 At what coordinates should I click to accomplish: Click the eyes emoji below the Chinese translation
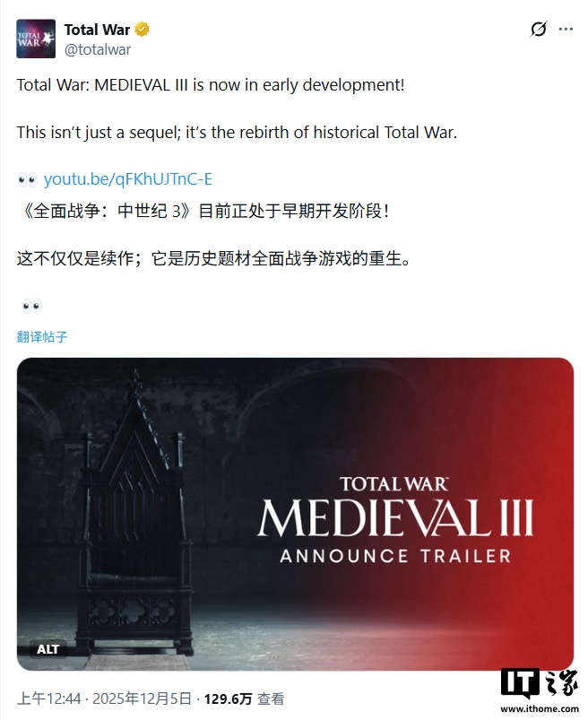[32, 307]
